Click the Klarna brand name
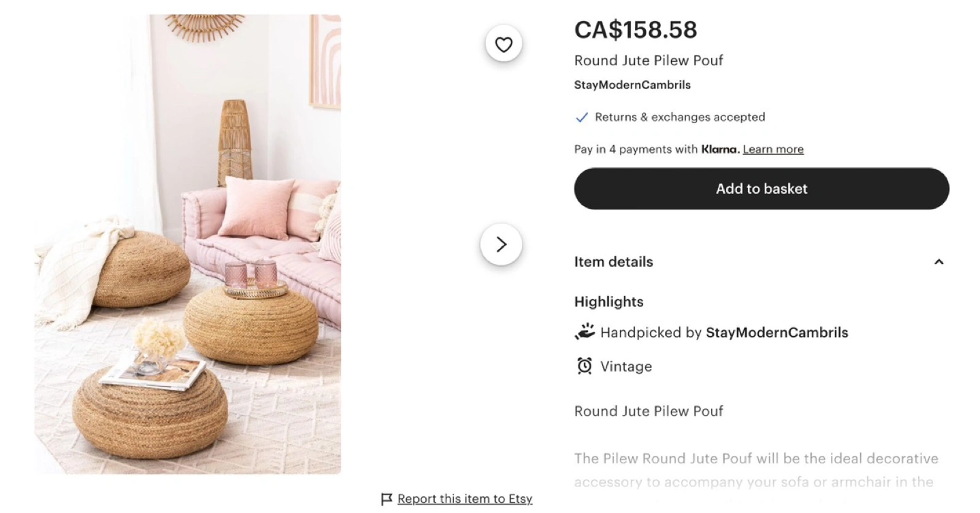 719,150
